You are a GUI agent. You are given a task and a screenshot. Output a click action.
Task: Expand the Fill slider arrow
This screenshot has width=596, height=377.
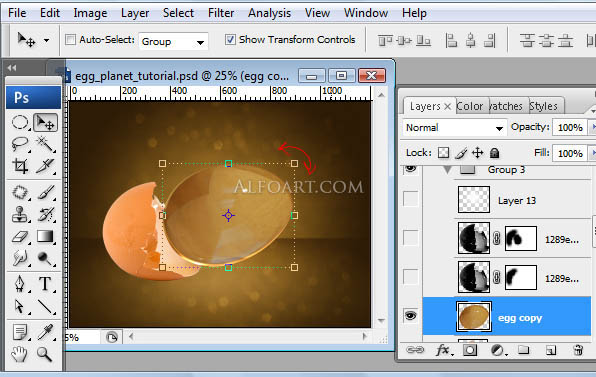593,153
